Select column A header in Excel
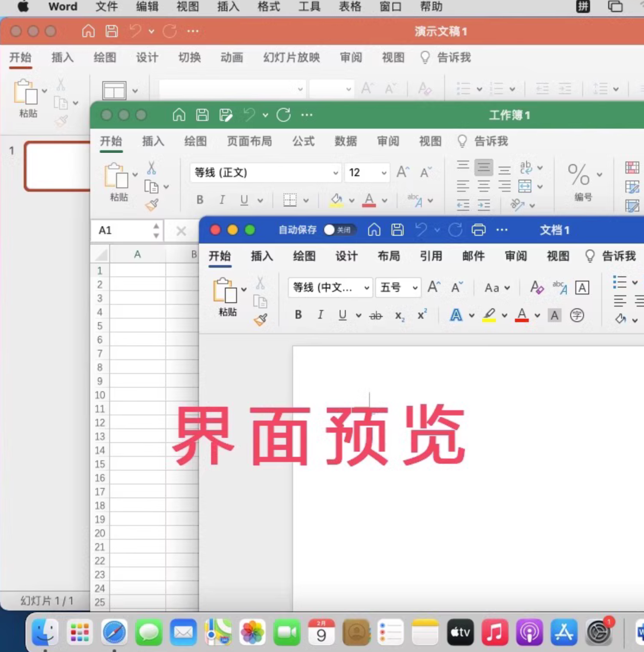The width and height of the screenshot is (644, 652). (137, 255)
